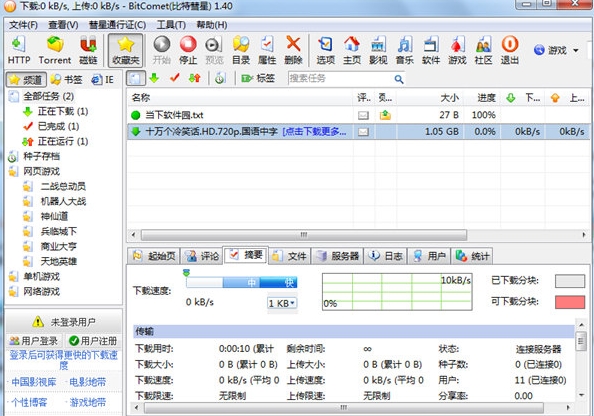Viewport: 594px width, 416px height.
Task: Select 正在下载 (1) tree item
Action: pos(55,111)
